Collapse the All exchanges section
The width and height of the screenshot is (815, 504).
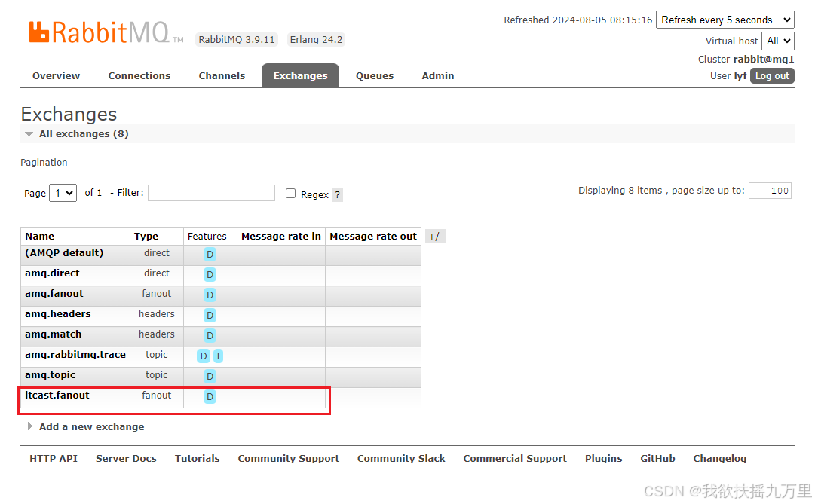(x=84, y=133)
